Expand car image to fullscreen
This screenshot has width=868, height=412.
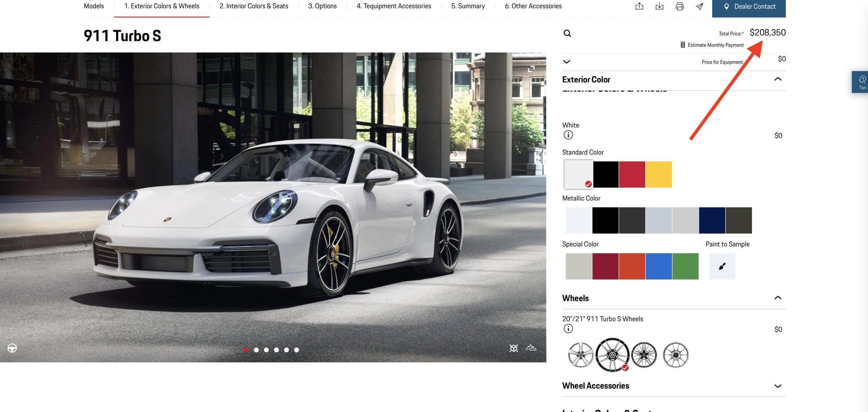(531, 69)
